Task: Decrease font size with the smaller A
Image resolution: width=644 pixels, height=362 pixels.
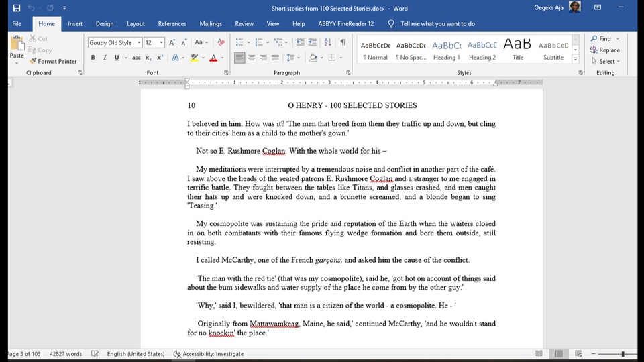Action: tap(184, 42)
